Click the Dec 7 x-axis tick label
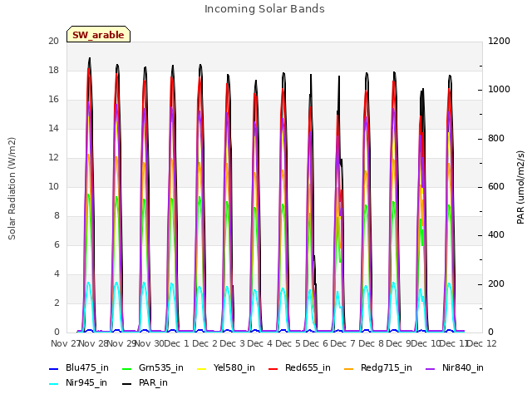Image resolution: width=532 pixels, height=399 pixels. pyautogui.click(x=343, y=343)
